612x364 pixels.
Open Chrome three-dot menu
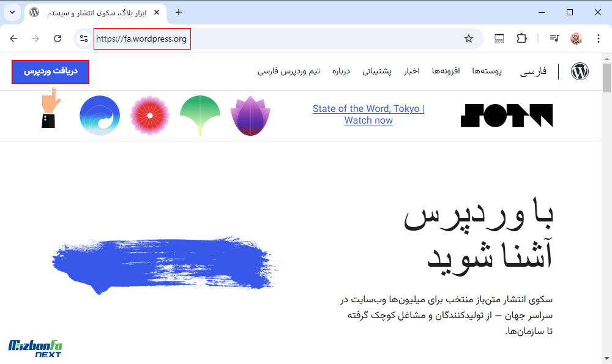click(599, 39)
